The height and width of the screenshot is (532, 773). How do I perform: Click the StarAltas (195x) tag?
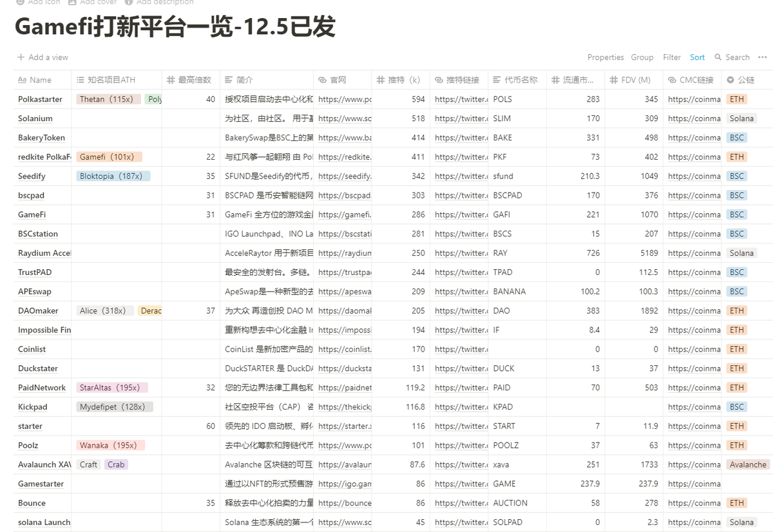tap(112, 388)
